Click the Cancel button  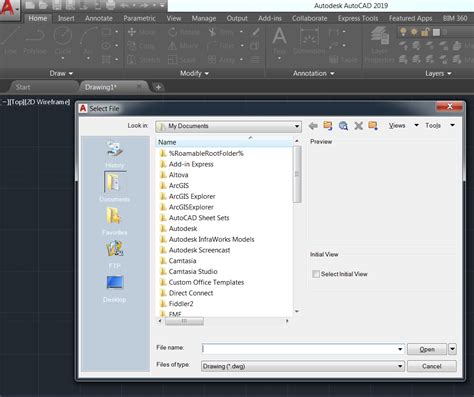(x=432, y=366)
